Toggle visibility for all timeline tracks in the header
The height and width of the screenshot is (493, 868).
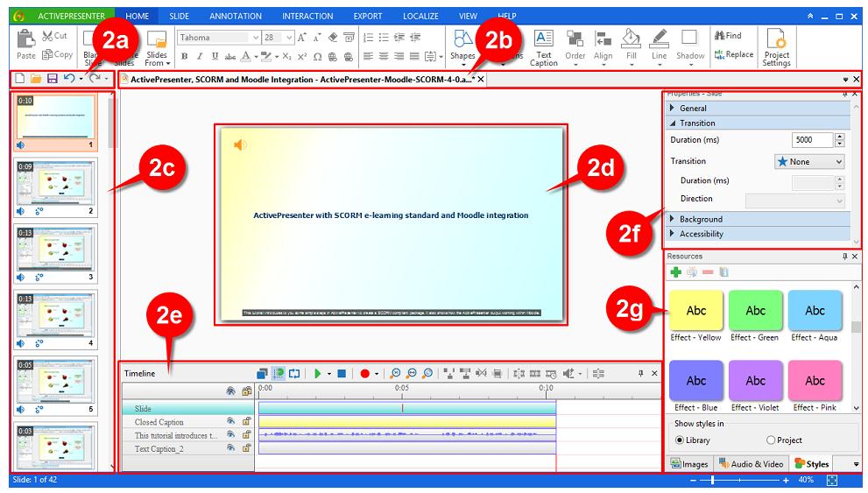(x=231, y=391)
